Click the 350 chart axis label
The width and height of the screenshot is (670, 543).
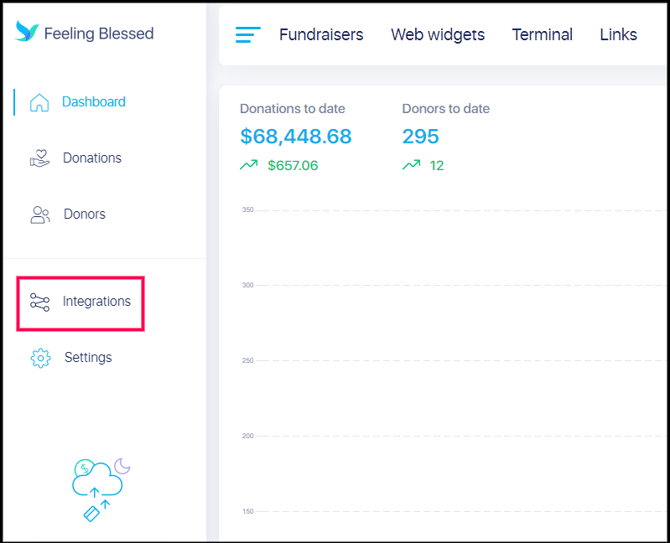tap(248, 210)
